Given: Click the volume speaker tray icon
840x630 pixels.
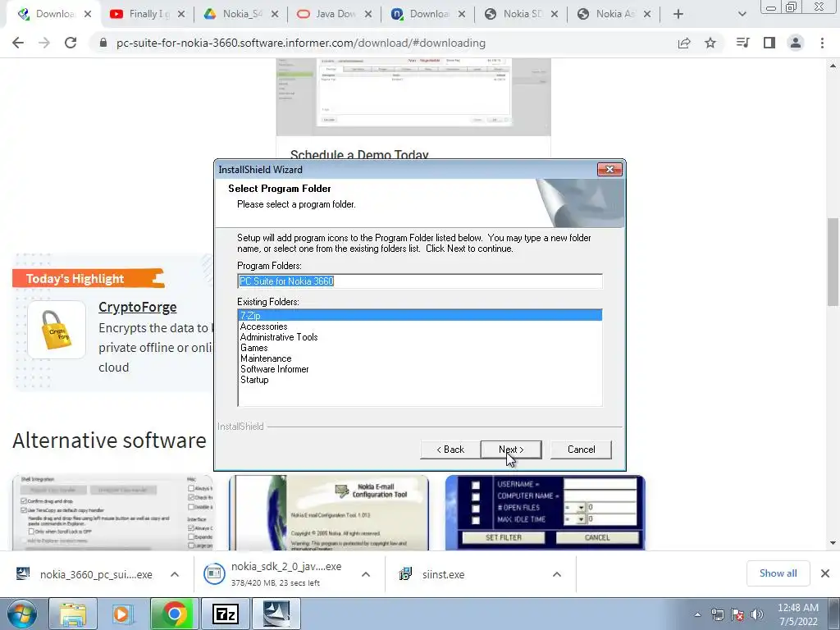Looking at the screenshot, I should 757,614.
